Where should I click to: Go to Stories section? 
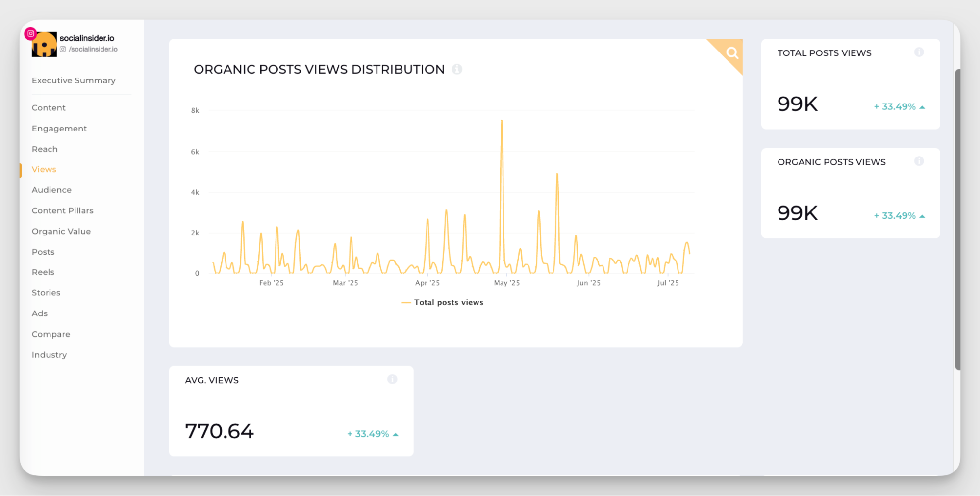pyautogui.click(x=46, y=293)
